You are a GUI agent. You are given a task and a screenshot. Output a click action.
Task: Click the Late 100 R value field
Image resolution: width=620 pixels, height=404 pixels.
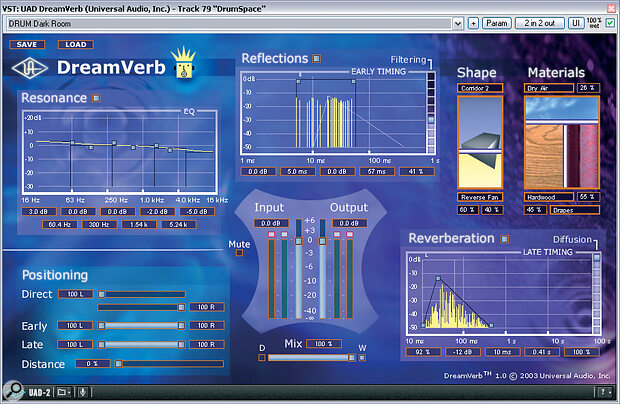(206, 345)
